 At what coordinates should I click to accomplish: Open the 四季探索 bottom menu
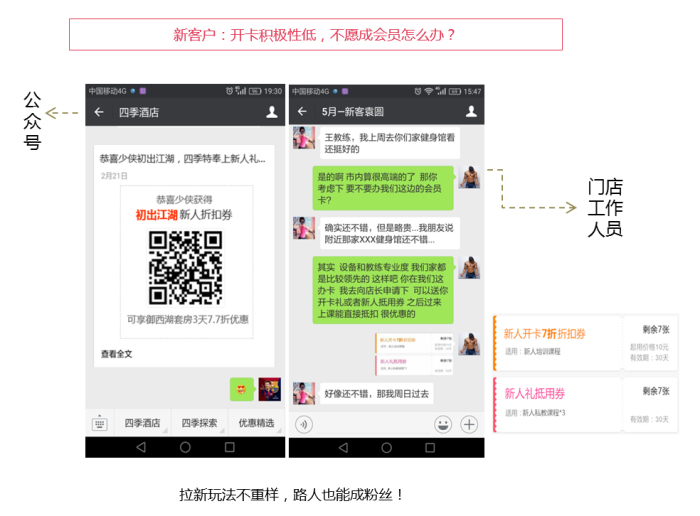(x=199, y=423)
